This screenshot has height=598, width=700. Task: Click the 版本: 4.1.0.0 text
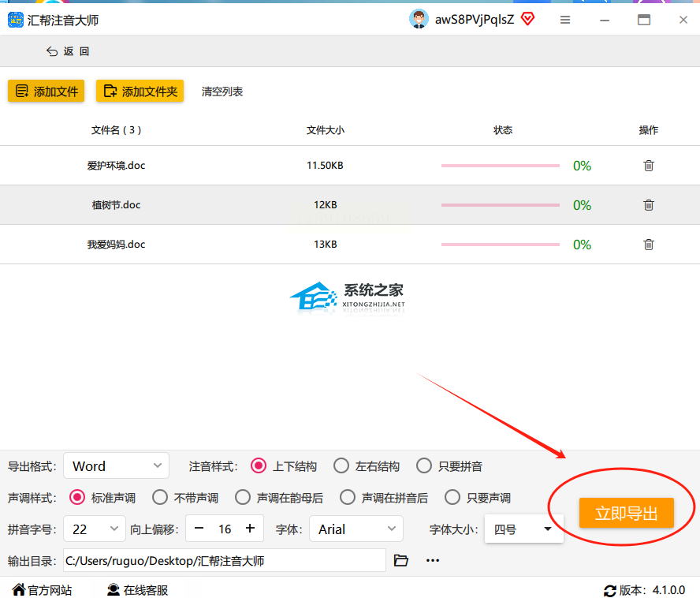(x=652, y=590)
